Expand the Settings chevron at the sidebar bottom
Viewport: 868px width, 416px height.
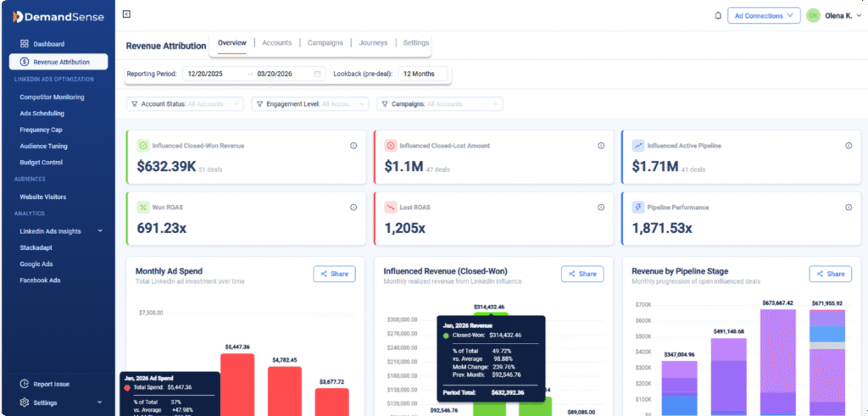click(100, 402)
